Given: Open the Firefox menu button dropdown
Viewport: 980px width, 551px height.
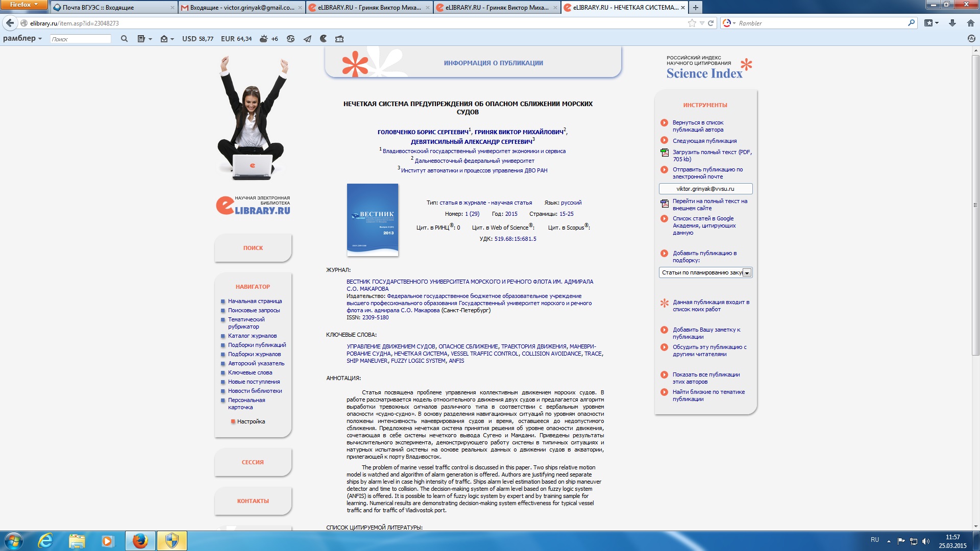Looking at the screenshot, I should tap(23, 5).
